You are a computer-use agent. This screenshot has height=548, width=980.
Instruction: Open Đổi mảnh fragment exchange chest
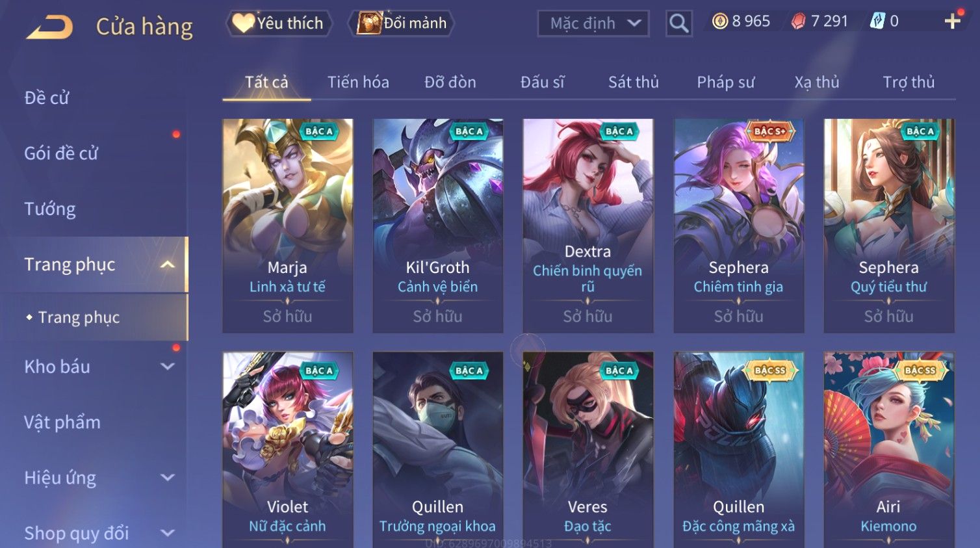pos(402,23)
